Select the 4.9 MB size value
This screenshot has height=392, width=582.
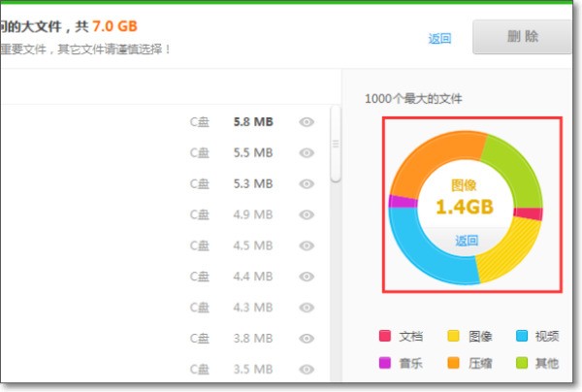coord(253,214)
